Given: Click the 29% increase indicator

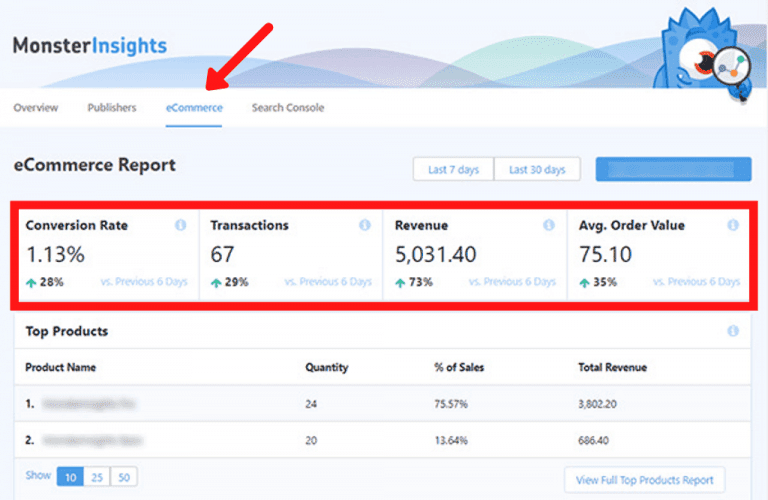Looking at the screenshot, I should click(x=229, y=282).
